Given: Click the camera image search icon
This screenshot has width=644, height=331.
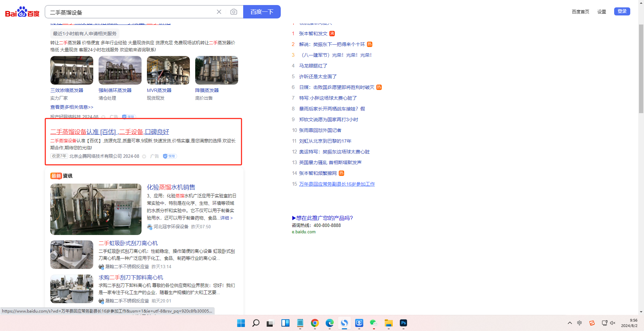Looking at the screenshot, I should (x=234, y=12).
